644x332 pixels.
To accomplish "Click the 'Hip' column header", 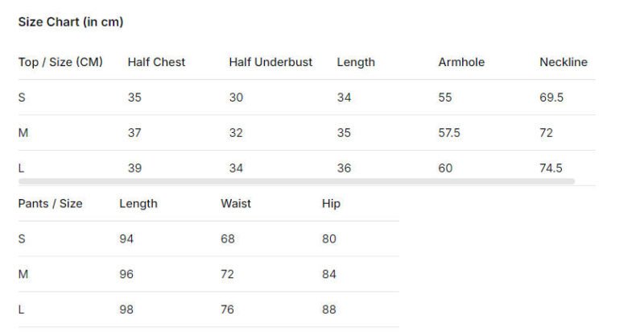I will [331, 204].
